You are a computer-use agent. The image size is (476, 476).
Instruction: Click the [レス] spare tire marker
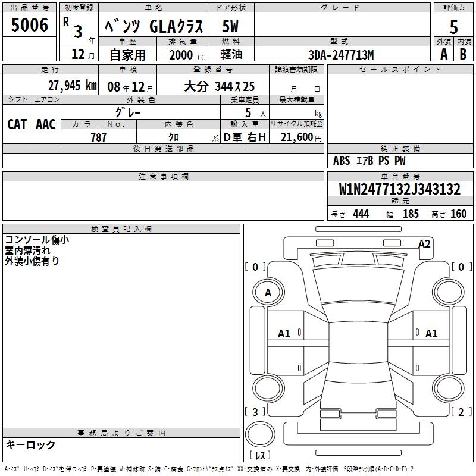coord(259,456)
